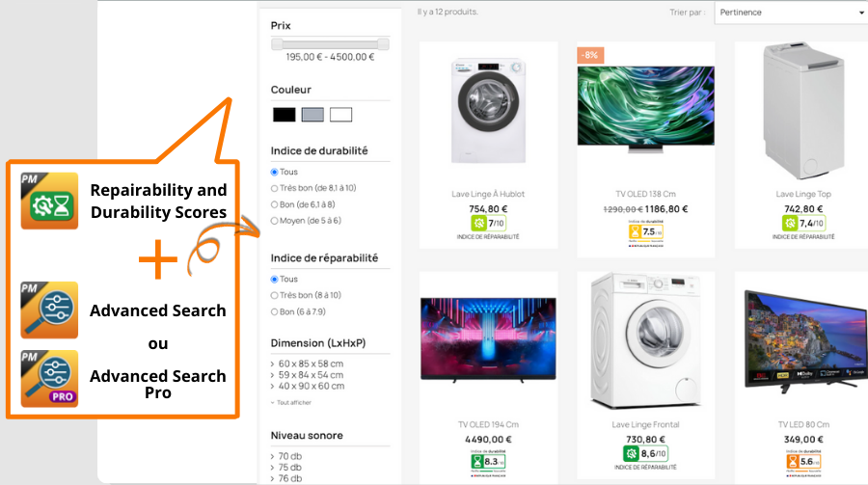Pick the black color swatch
Screen dimensions: 868x485
284,115
